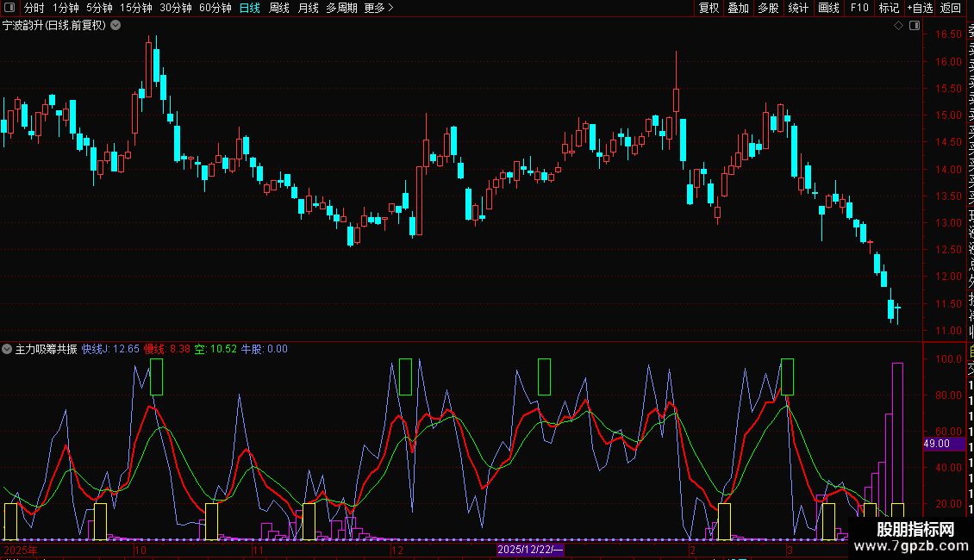Click the diamond marker icon above price axis

pyautogui.click(x=898, y=26)
